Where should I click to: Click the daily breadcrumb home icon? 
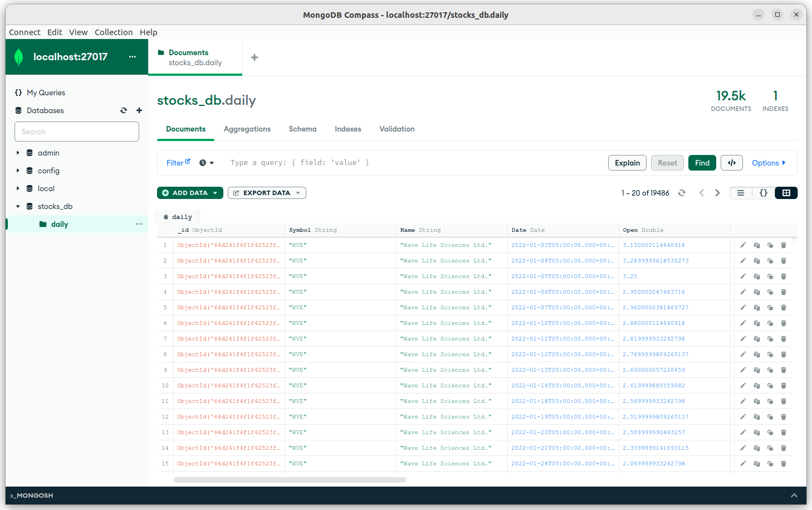(x=166, y=217)
